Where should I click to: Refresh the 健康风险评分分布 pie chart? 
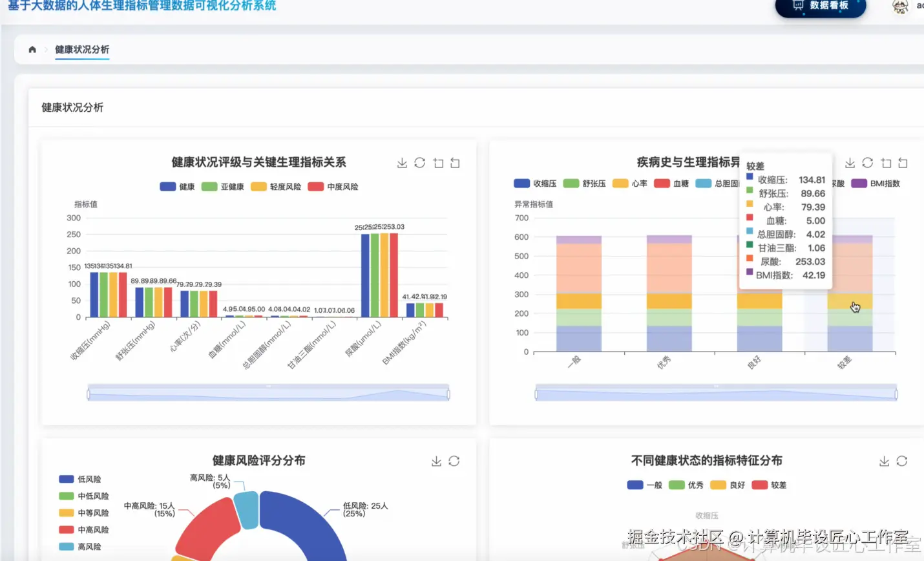pos(454,461)
